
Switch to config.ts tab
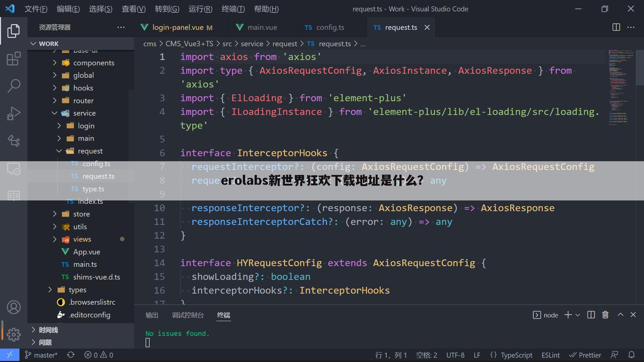point(332,27)
